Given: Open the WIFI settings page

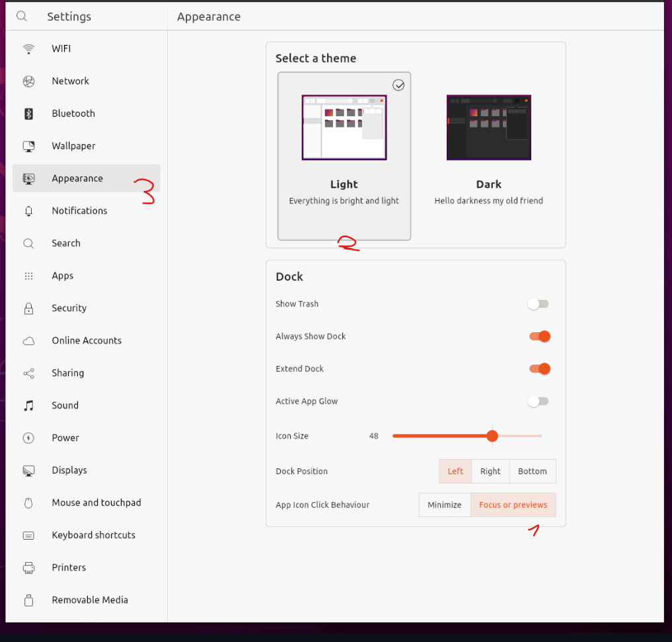Looking at the screenshot, I should pos(86,49).
